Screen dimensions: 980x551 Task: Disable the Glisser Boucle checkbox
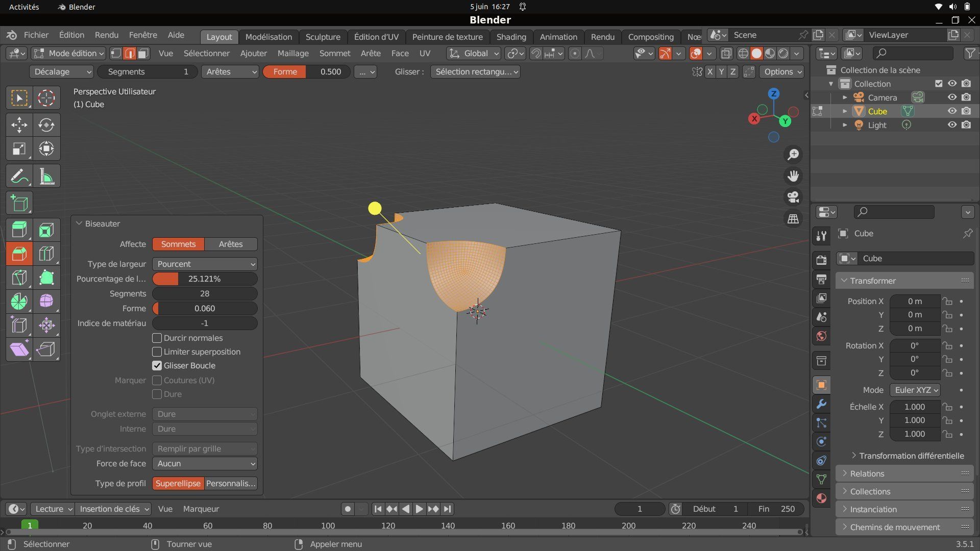pyautogui.click(x=157, y=366)
